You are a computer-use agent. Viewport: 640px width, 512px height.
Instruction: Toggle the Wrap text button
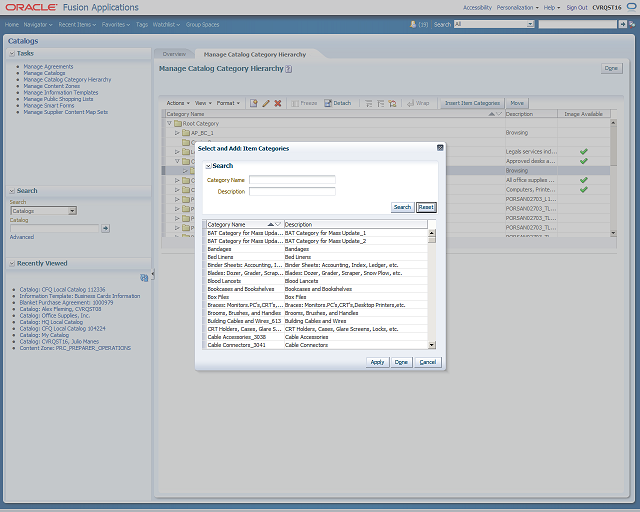coord(418,103)
